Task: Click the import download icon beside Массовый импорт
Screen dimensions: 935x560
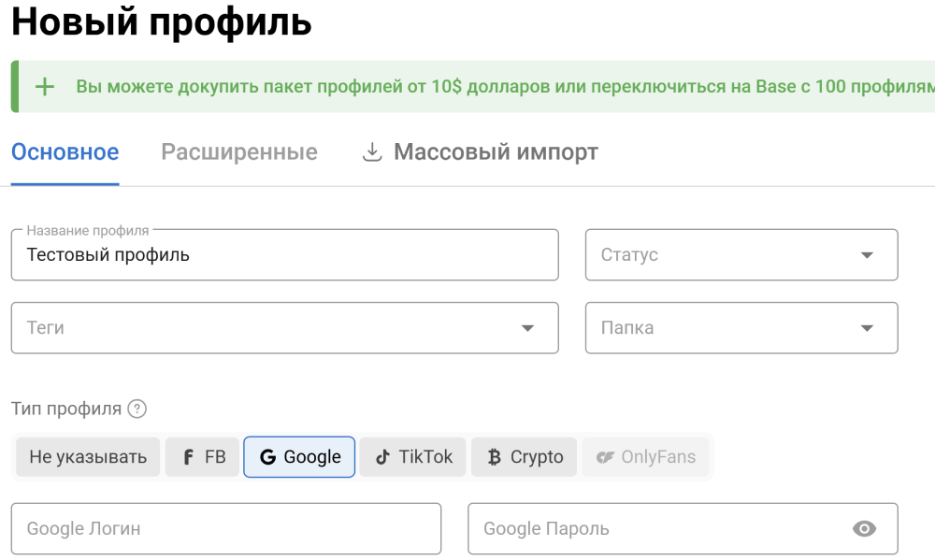Action: (373, 151)
